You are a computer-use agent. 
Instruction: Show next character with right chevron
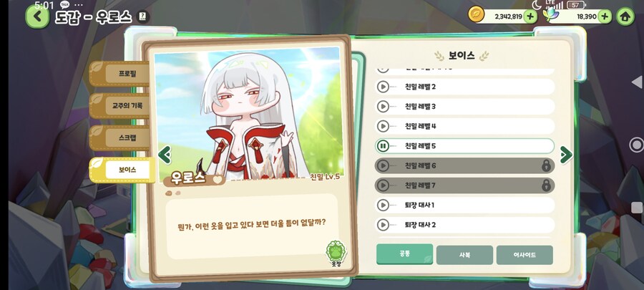pos(566,155)
